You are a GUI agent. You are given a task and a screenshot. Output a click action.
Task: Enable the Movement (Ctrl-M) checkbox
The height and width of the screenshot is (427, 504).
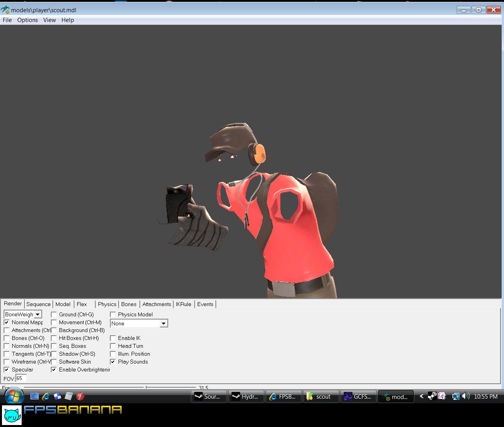54,322
